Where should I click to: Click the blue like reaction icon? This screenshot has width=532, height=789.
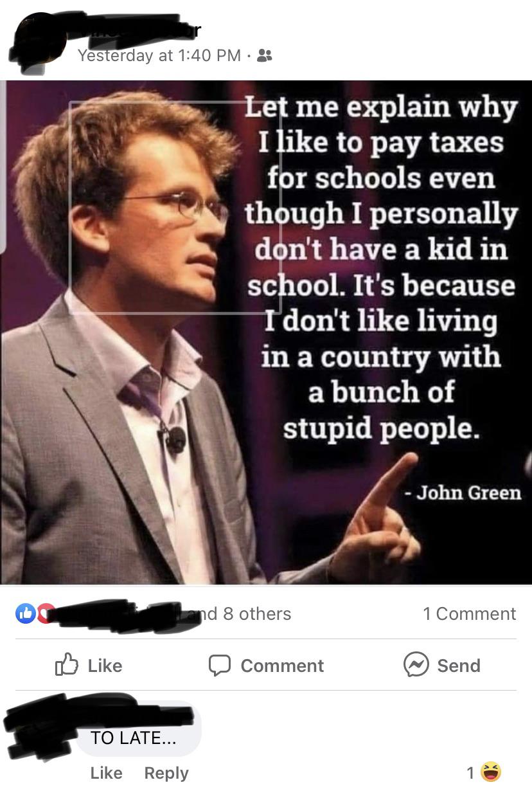point(25,613)
